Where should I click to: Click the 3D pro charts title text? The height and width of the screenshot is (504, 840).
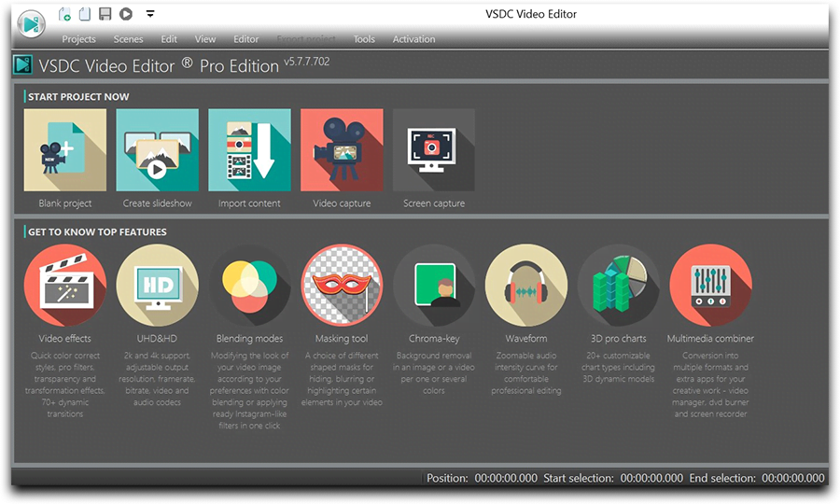tap(618, 339)
